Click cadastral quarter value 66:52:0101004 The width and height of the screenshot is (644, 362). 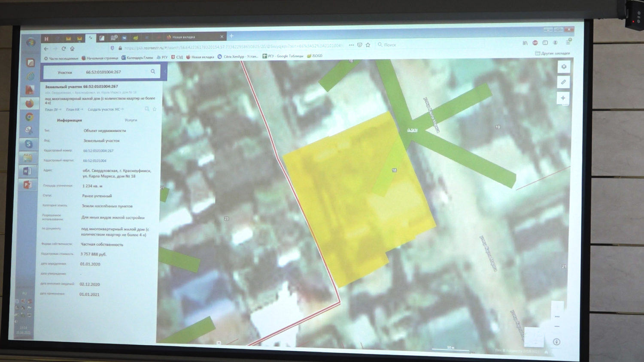pos(95,161)
